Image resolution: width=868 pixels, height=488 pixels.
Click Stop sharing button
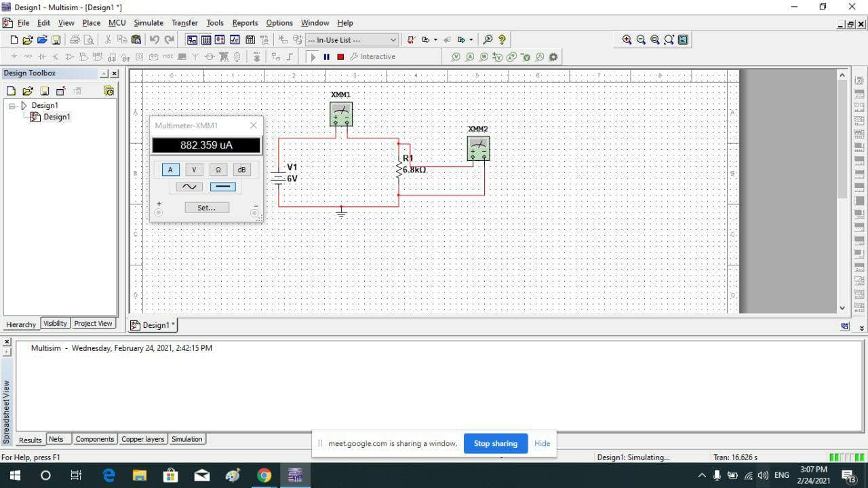[495, 443]
